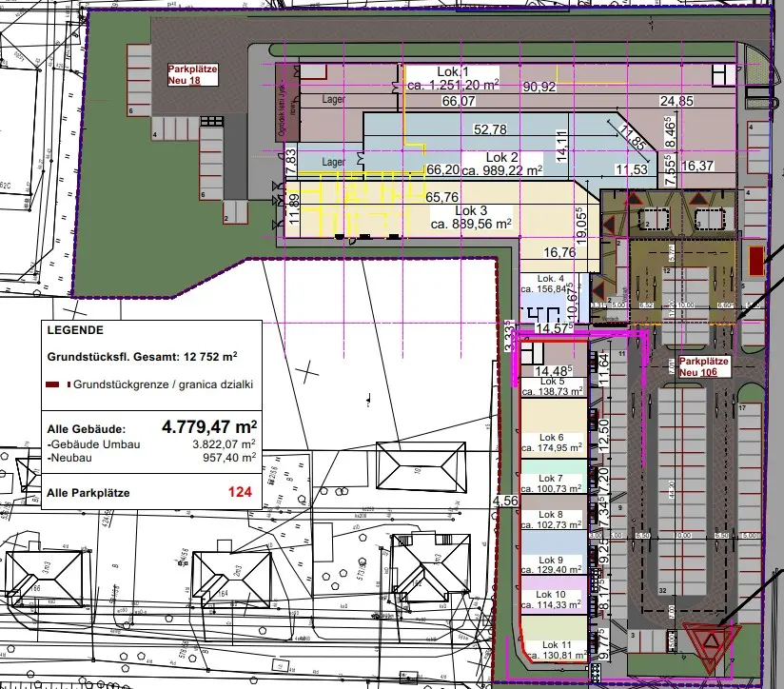The image size is (784, 689).
Task: Select the Lok 7 unit label
Action: 551,483
